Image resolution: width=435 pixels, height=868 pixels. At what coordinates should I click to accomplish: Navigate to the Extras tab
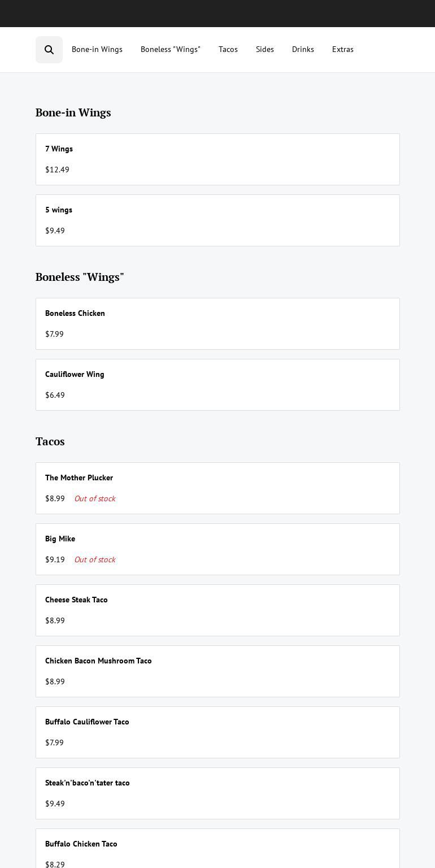pos(343,50)
